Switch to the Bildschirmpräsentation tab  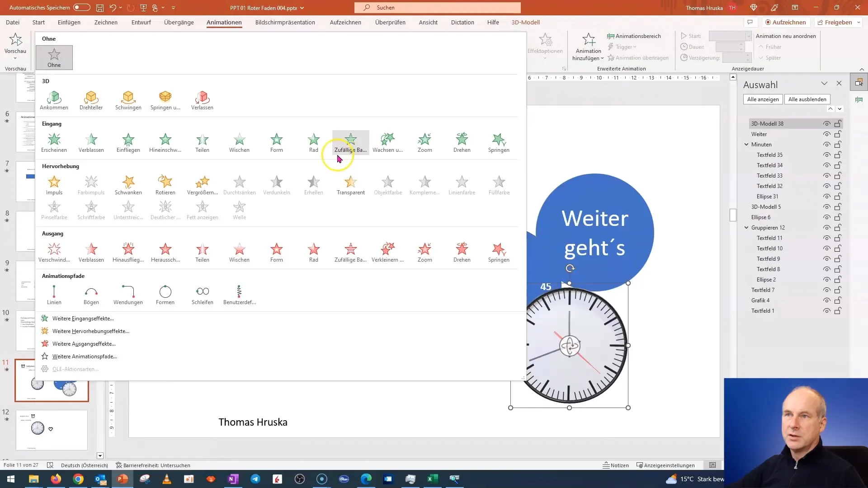tap(285, 23)
